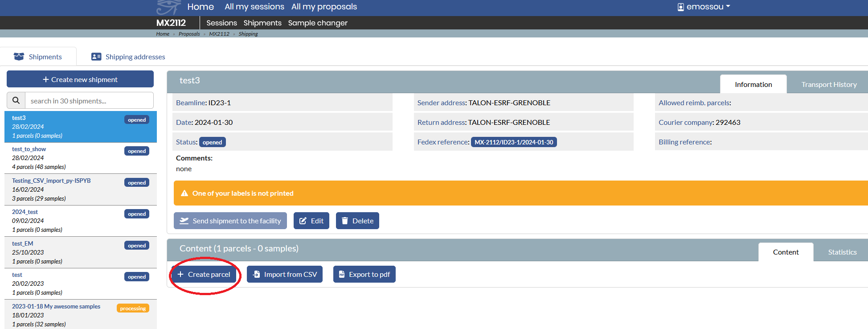Switch to Transport History tab
This screenshot has height=329, width=868.
828,85
